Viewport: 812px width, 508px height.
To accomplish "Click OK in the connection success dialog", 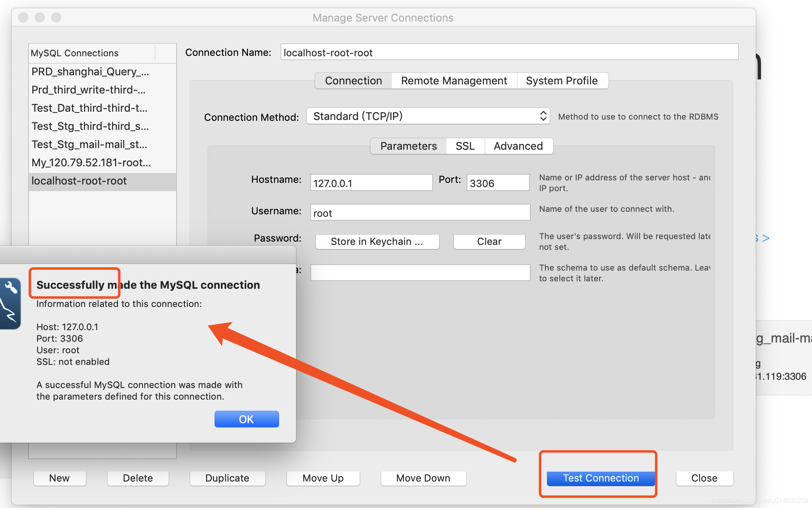I will [246, 419].
